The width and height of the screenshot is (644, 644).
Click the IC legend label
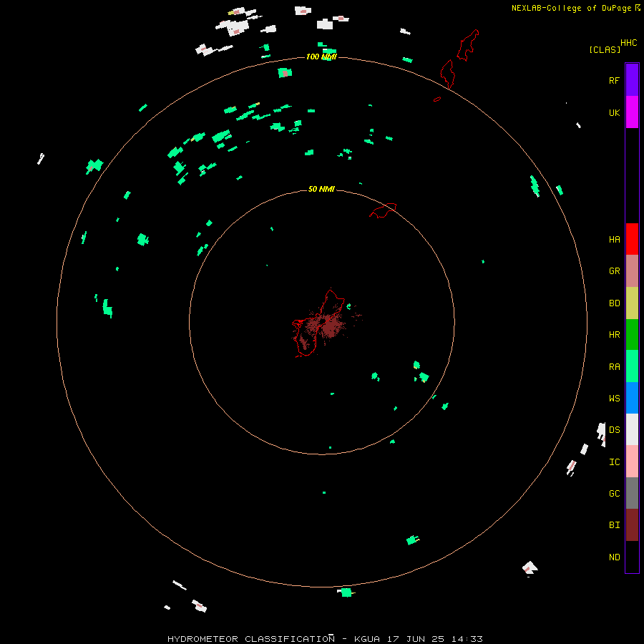(614, 462)
